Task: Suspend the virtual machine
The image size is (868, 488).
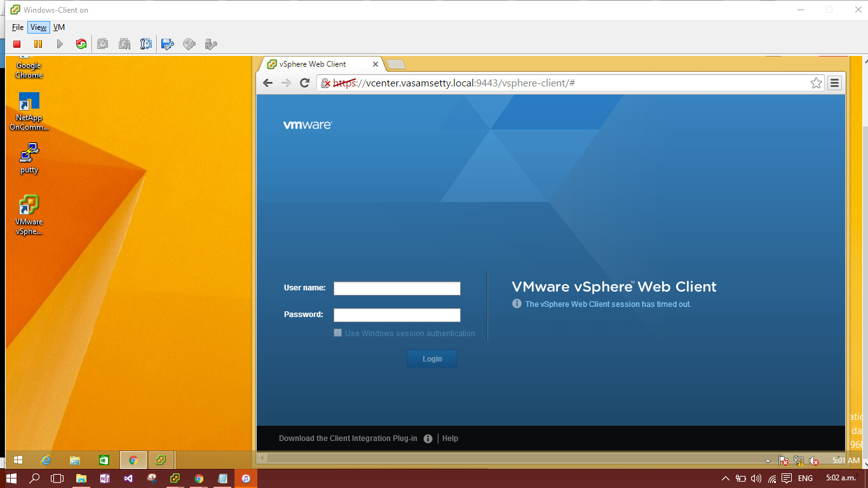Action: 38,43
